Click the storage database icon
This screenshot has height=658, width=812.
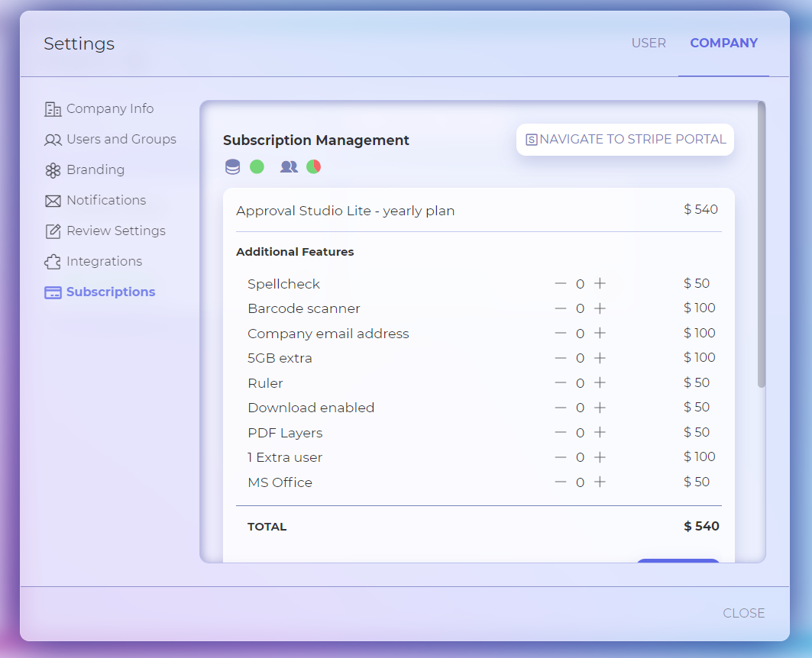click(x=232, y=166)
